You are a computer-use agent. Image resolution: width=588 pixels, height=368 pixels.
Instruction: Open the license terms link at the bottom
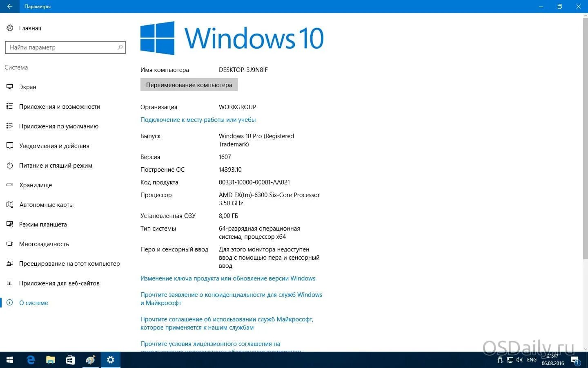point(220,347)
